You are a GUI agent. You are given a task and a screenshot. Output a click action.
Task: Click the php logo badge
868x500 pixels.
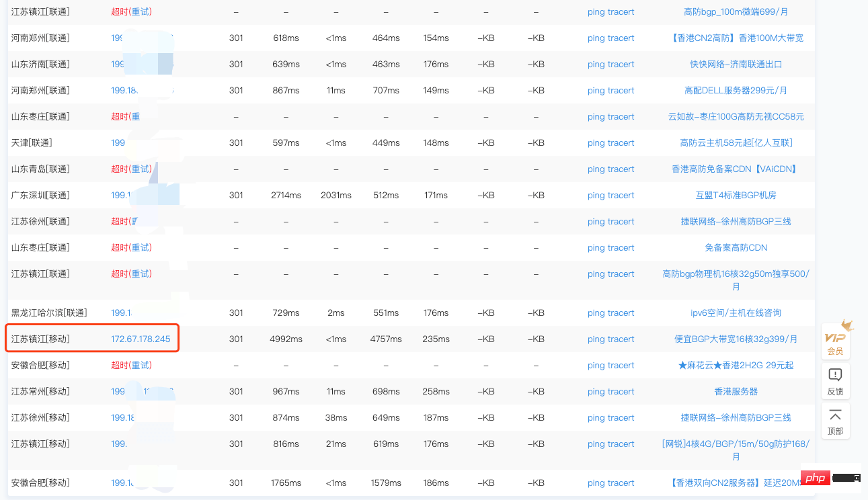point(814,478)
